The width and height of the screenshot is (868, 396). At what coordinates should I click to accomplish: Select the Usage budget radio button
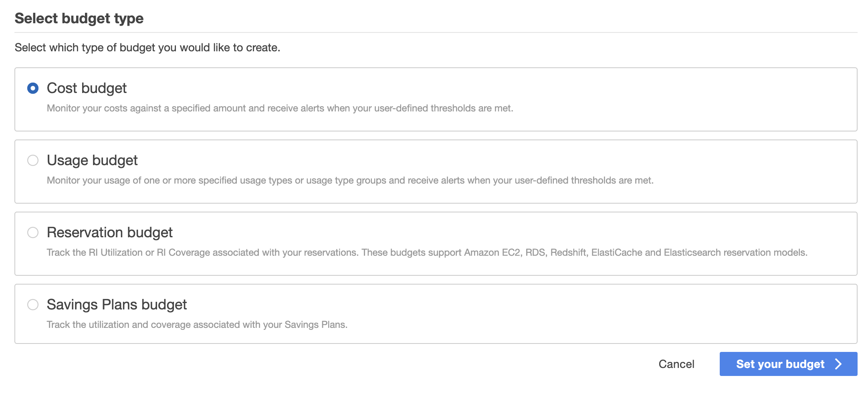[33, 160]
